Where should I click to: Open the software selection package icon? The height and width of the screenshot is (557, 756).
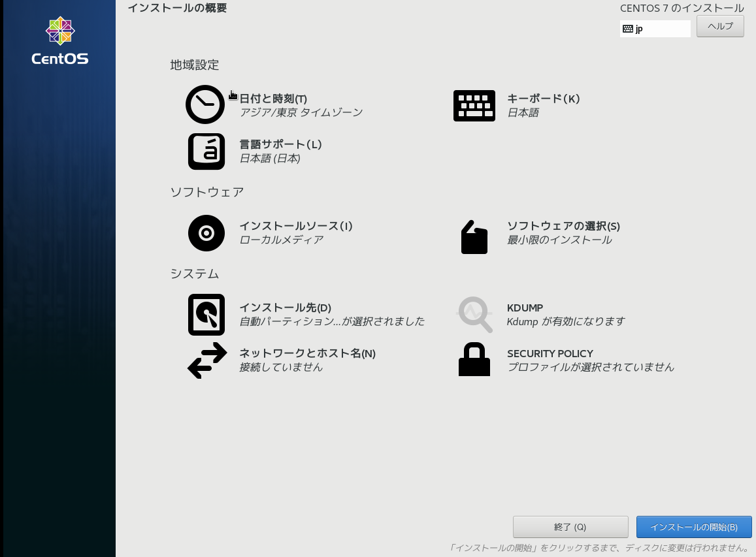coord(474,237)
